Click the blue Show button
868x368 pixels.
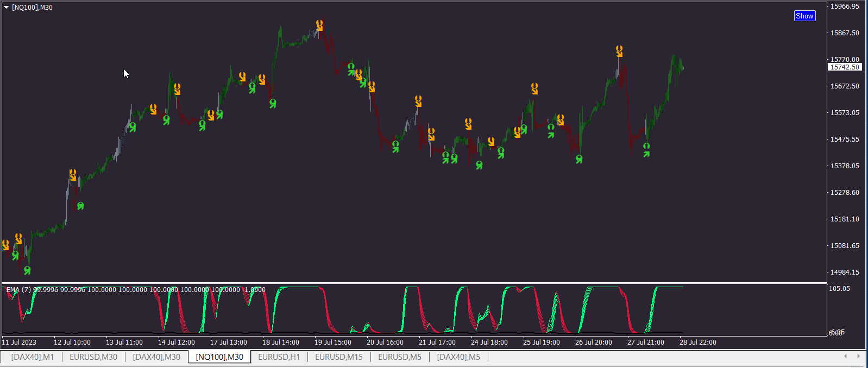(x=804, y=16)
